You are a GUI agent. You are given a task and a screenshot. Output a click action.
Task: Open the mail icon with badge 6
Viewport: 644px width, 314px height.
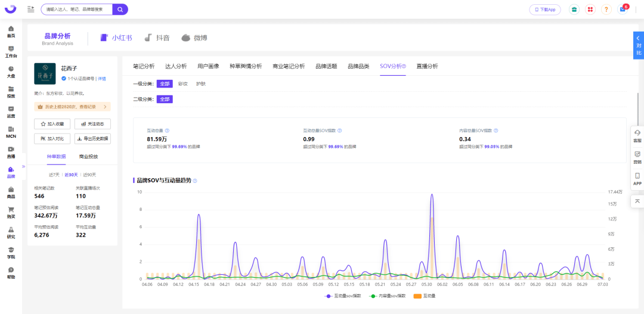point(623,9)
